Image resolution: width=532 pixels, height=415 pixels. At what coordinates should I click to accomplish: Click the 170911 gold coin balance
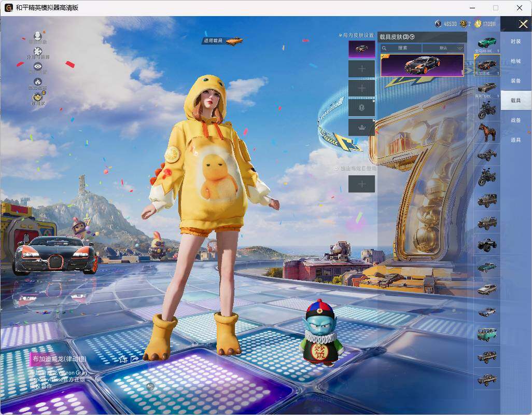[489, 24]
